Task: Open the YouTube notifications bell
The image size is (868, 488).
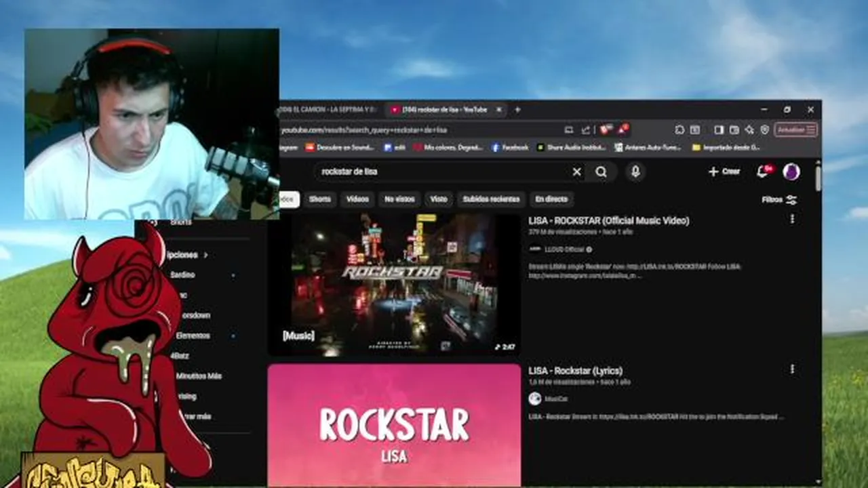Action: [x=763, y=171]
